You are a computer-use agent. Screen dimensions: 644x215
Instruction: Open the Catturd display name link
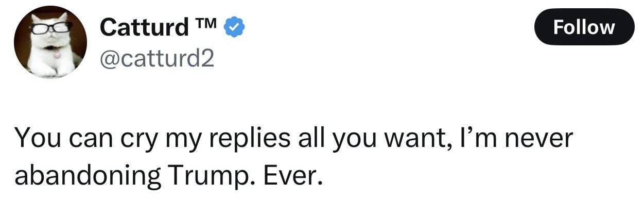click(145, 27)
